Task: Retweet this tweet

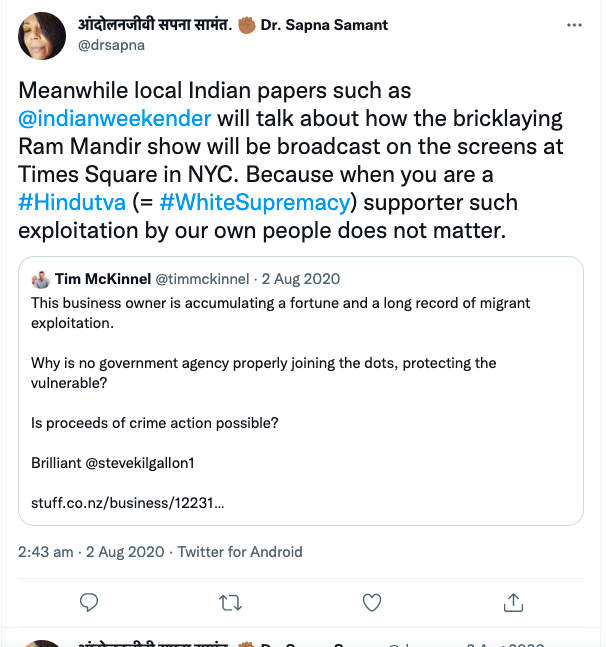Action: 230,602
